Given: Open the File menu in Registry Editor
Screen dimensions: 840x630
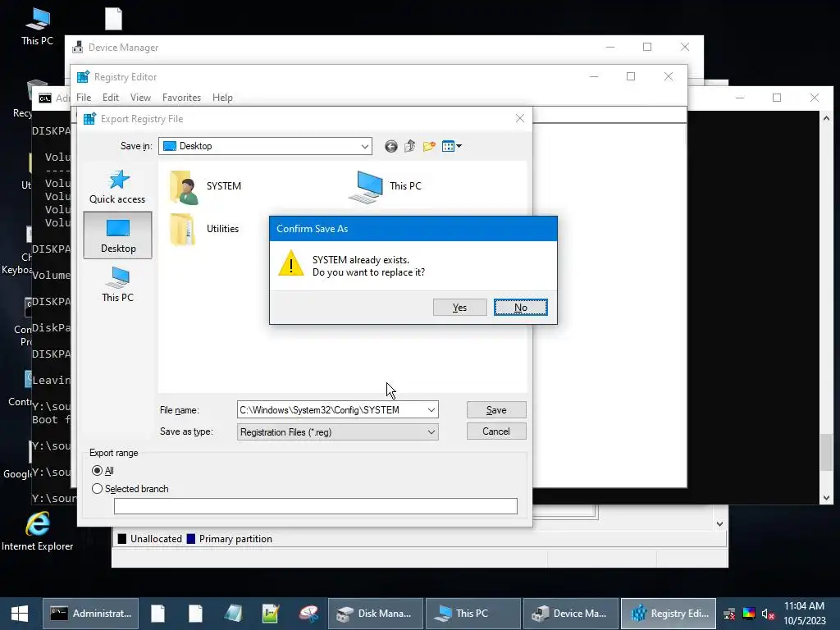Looking at the screenshot, I should pyautogui.click(x=84, y=98).
